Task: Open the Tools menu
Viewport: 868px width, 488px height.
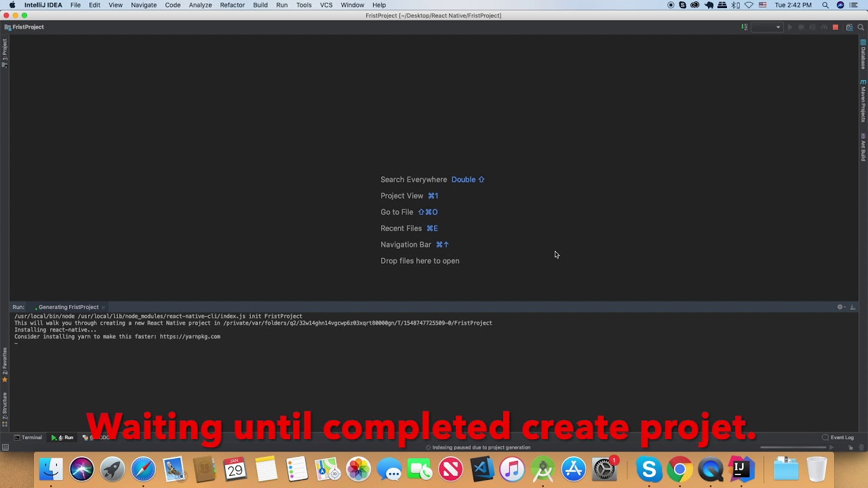Action: [x=304, y=5]
